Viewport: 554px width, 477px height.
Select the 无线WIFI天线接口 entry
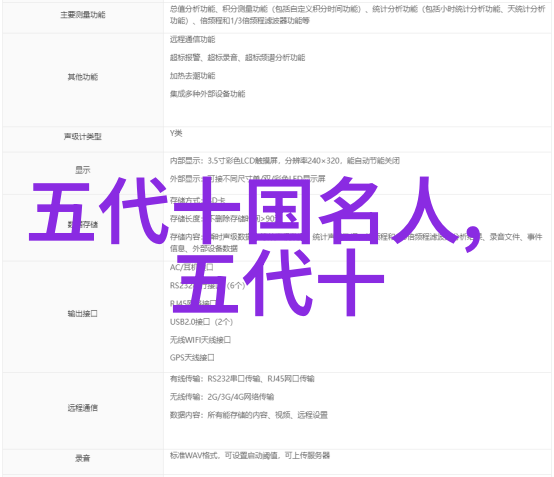click(x=200, y=340)
